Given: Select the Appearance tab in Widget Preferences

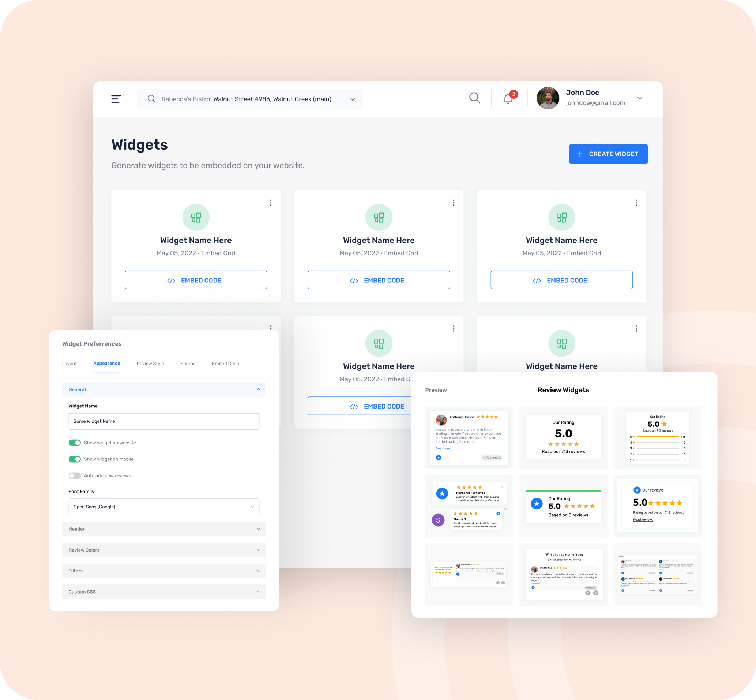Looking at the screenshot, I should [x=107, y=364].
